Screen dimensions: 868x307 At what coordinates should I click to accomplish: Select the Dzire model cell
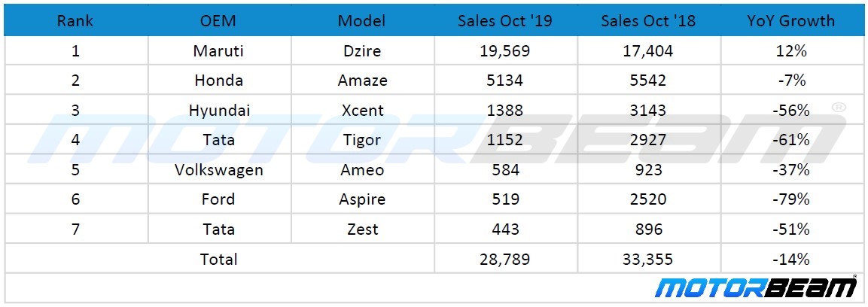[361, 51]
